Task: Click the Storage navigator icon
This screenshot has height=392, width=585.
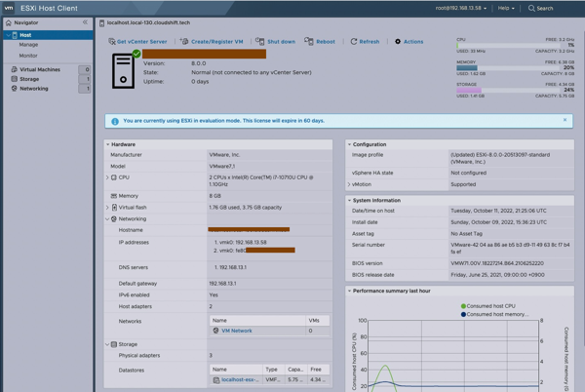Action: coord(15,79)
